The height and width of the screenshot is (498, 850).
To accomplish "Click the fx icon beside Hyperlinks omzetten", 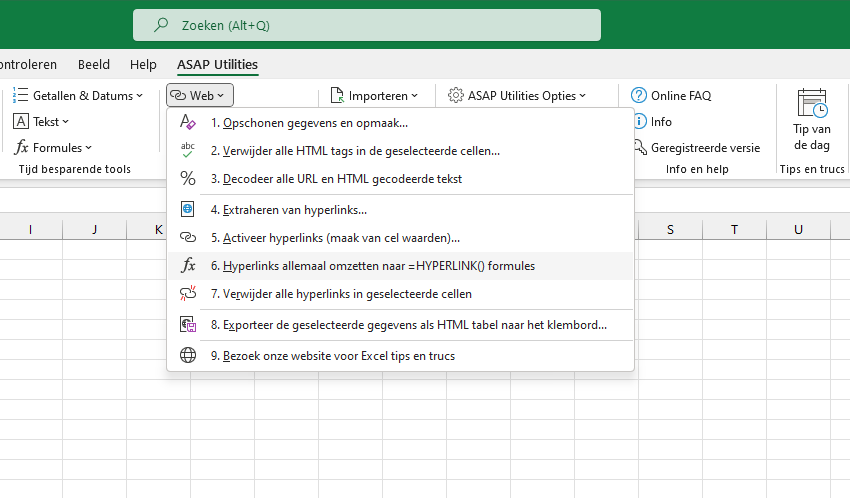I will click(188, 266).
